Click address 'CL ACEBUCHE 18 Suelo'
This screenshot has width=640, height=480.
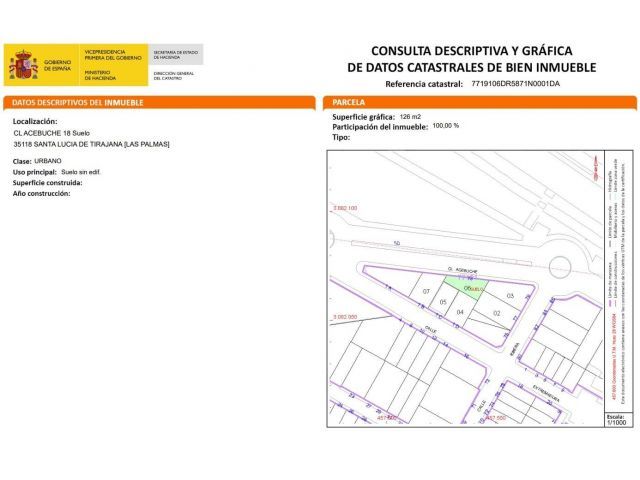pos(52,133)
